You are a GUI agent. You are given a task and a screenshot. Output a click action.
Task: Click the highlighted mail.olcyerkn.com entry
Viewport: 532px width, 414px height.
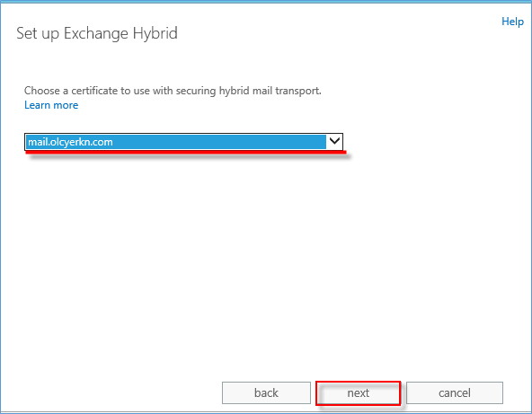(70, 142)
